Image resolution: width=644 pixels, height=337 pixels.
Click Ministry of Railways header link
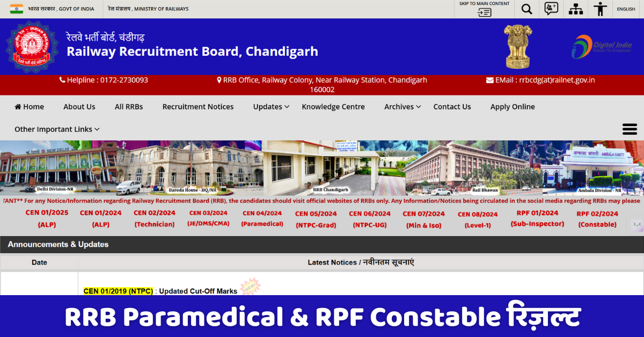point(148,9)
